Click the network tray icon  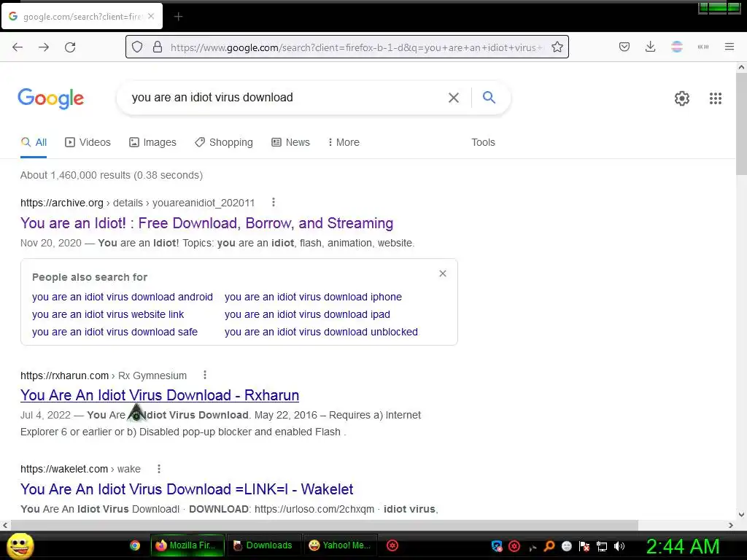[602, 547]
